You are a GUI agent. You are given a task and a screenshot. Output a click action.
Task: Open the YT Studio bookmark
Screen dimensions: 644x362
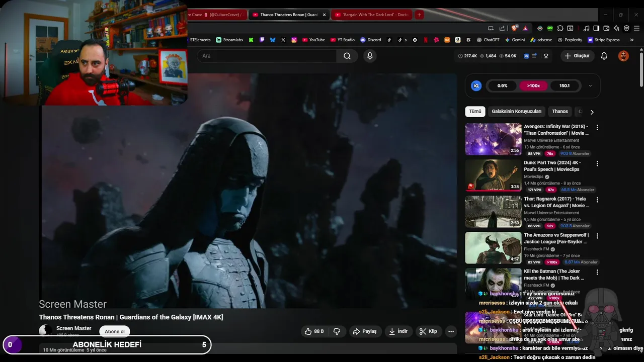(x=342, y=40)
